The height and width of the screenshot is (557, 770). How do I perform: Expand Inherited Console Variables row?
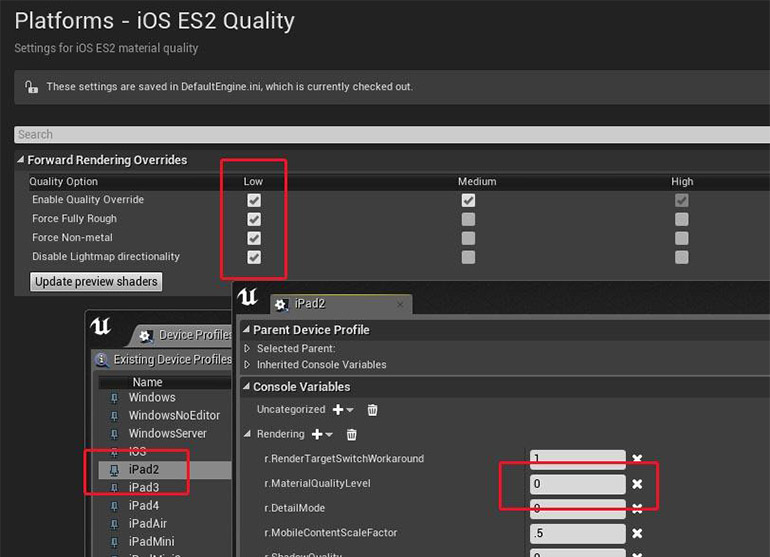[x=247, y=364]
